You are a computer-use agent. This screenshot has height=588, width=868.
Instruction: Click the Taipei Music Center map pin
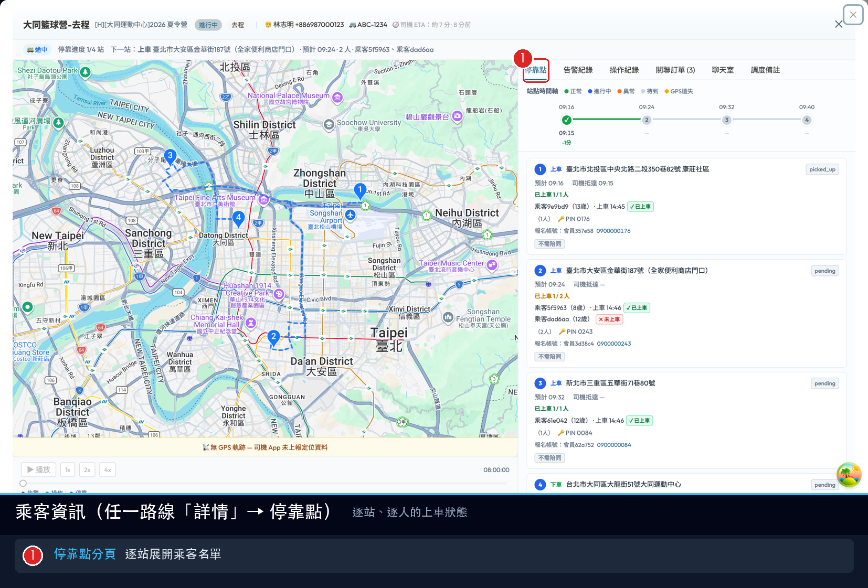492,265
